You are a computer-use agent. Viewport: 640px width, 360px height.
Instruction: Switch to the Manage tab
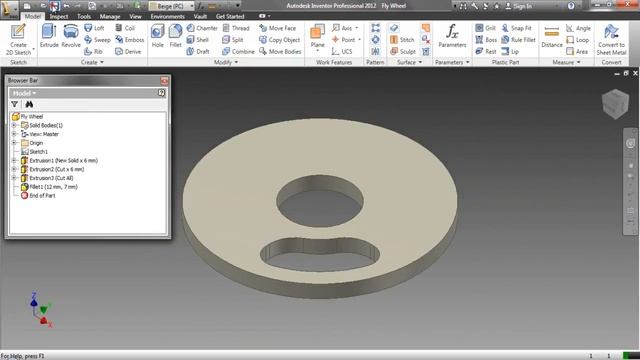pyautogui.click(x=110, y=16)
